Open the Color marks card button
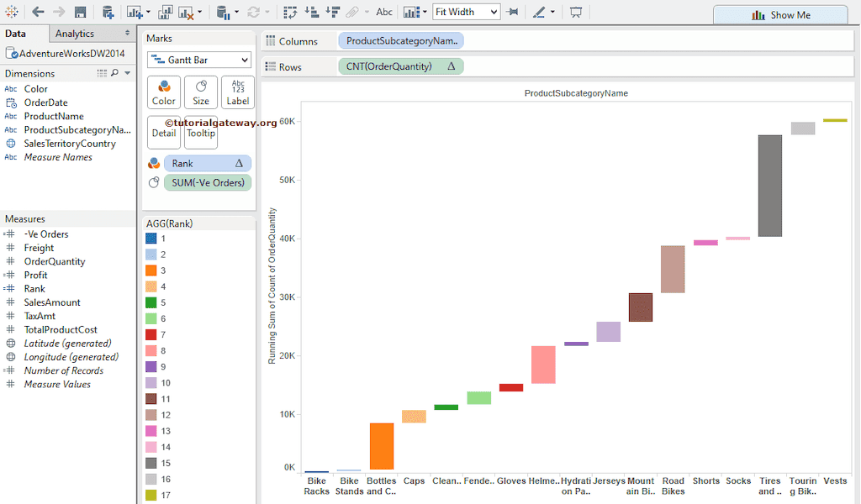The width and height of the screenshot is (861, 504). click(164, 92)
